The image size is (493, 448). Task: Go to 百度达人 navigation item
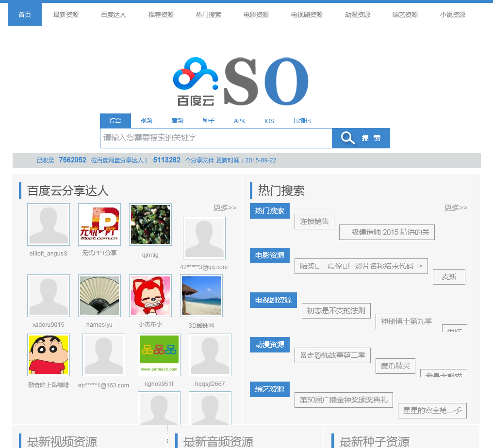point(114,15)
